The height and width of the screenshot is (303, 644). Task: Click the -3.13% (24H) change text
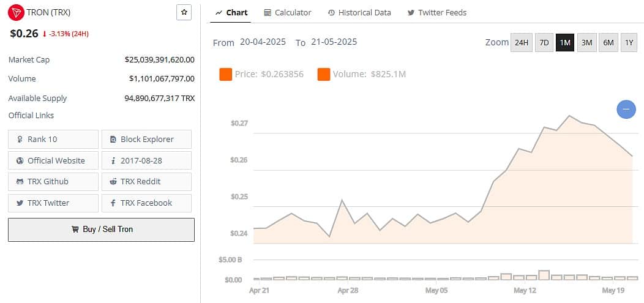click(x=69, y=34)
